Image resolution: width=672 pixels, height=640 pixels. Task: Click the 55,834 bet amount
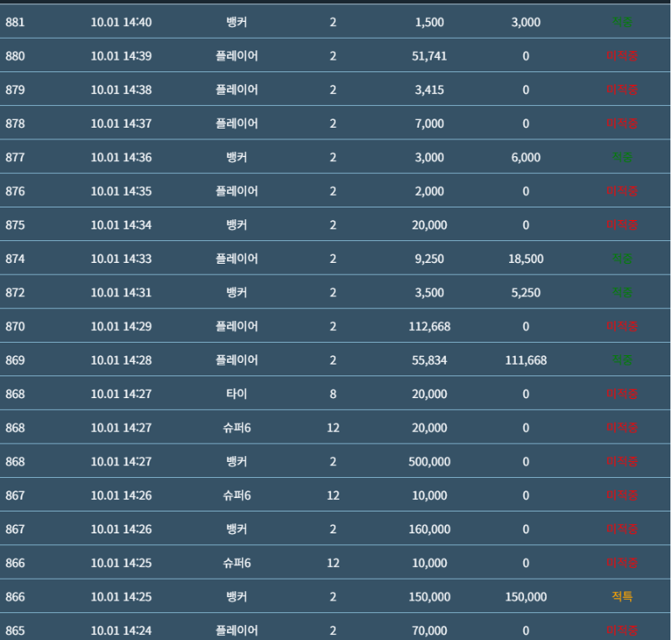429,360
